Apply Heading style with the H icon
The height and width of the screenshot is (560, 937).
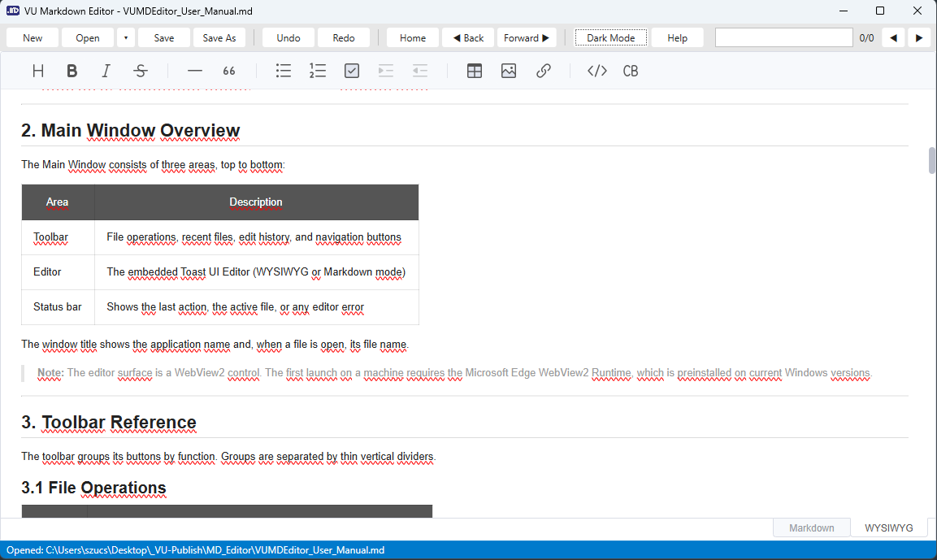point(38,72)
